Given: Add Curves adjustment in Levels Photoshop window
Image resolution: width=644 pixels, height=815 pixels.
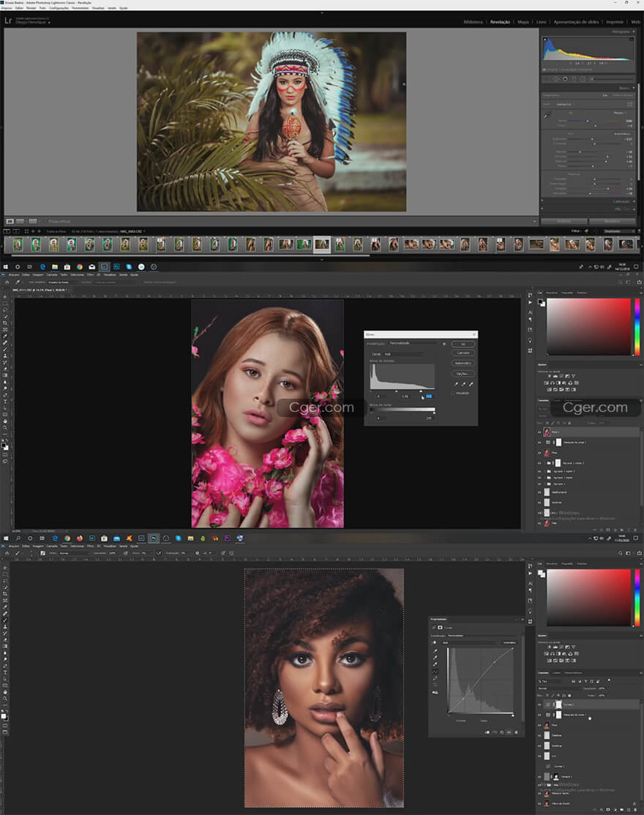Looking at the screenshot, I should pyautogui.click(x=561, y=376).
